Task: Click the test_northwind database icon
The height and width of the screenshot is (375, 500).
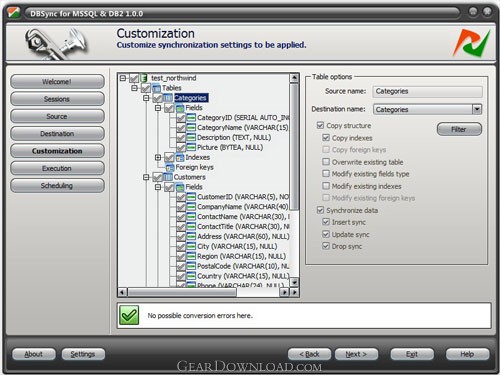Action: pos(144,78)
